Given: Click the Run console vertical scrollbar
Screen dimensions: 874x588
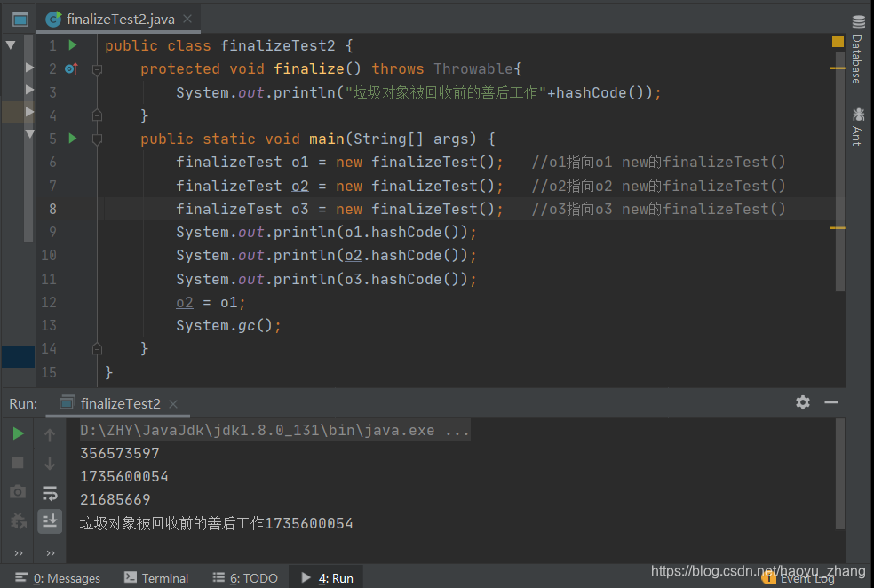Looking at the screenshot, I should tap(840, 473).
